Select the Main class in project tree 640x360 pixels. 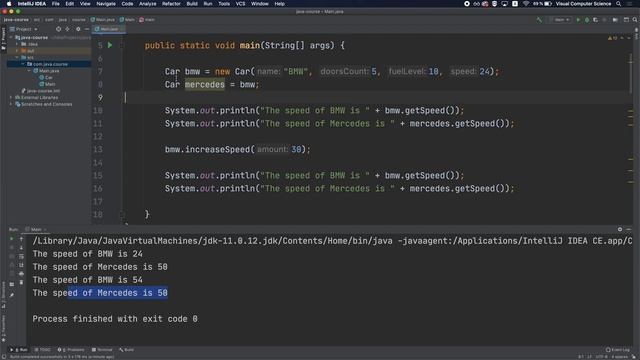click(x=47, y=84)
